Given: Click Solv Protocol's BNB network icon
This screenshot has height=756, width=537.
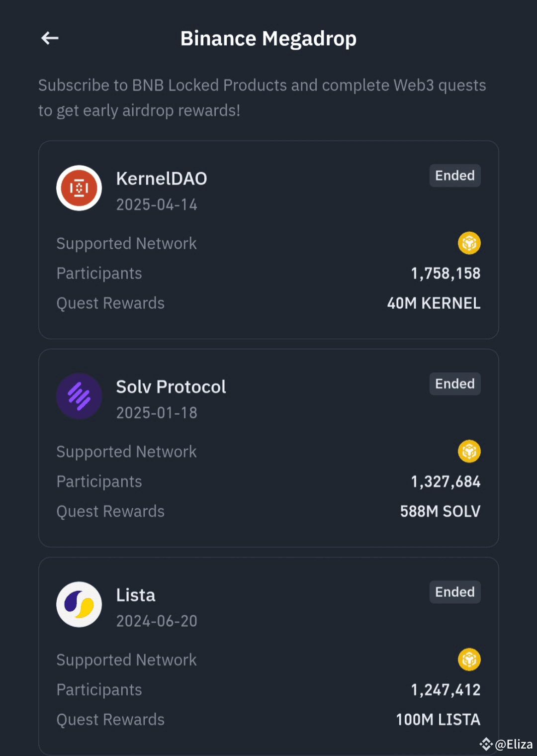Looking at the screenshot, I should [x=469, y=452].
